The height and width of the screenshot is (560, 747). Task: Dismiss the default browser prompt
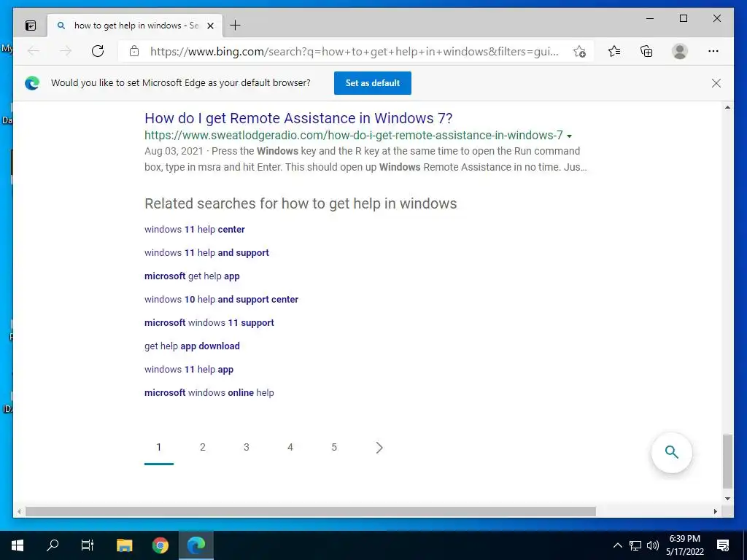pyautogui.click(x=716, y=83)
